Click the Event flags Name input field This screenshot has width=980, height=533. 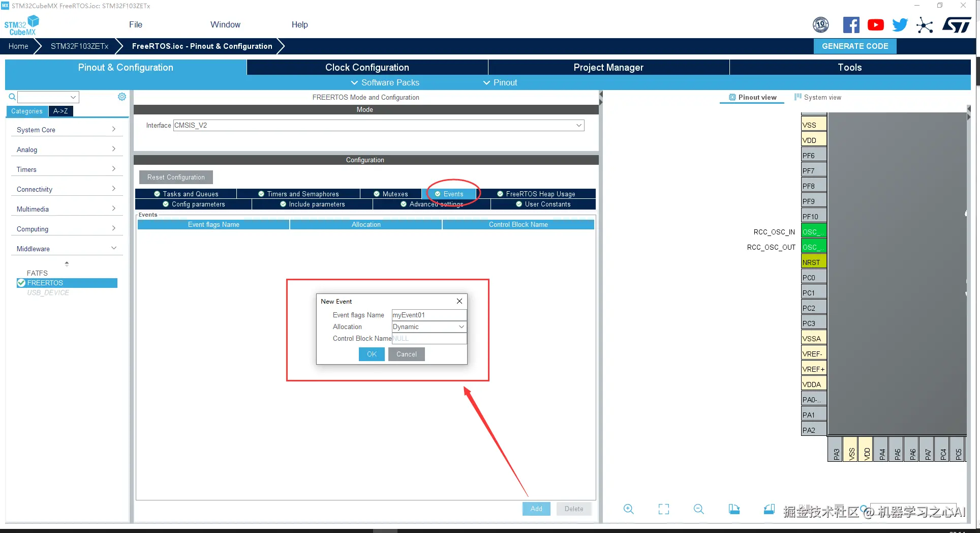pyautogui.click(x=429, y=315)
